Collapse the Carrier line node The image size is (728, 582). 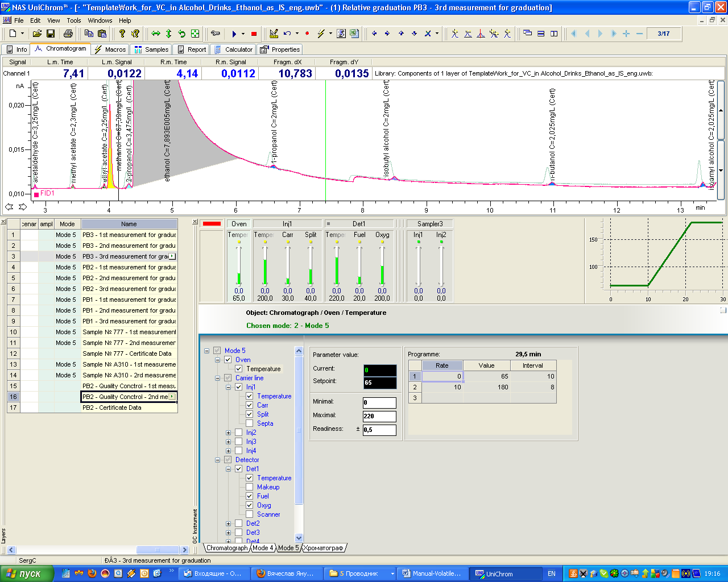click(217, 378)
